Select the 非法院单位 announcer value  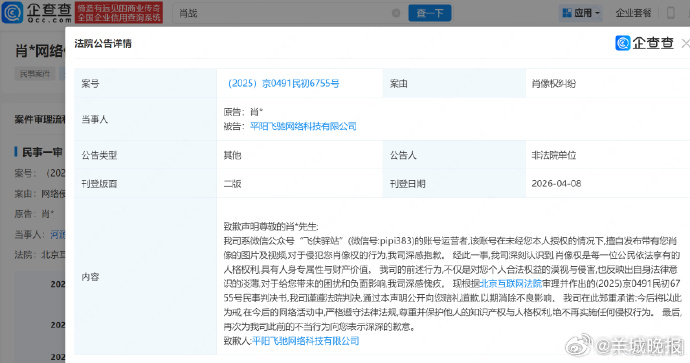(x=554, y=155)
